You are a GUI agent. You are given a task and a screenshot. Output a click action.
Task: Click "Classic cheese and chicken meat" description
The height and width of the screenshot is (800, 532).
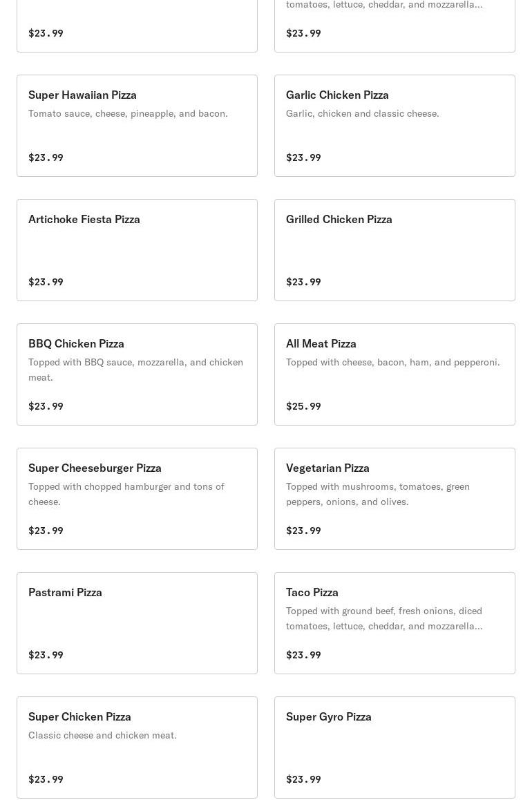click(x=102, y=735)
